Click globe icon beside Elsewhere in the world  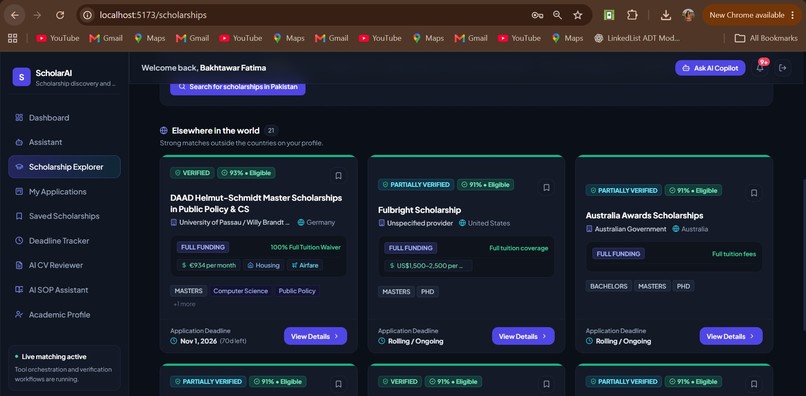[x=164, y=131]
